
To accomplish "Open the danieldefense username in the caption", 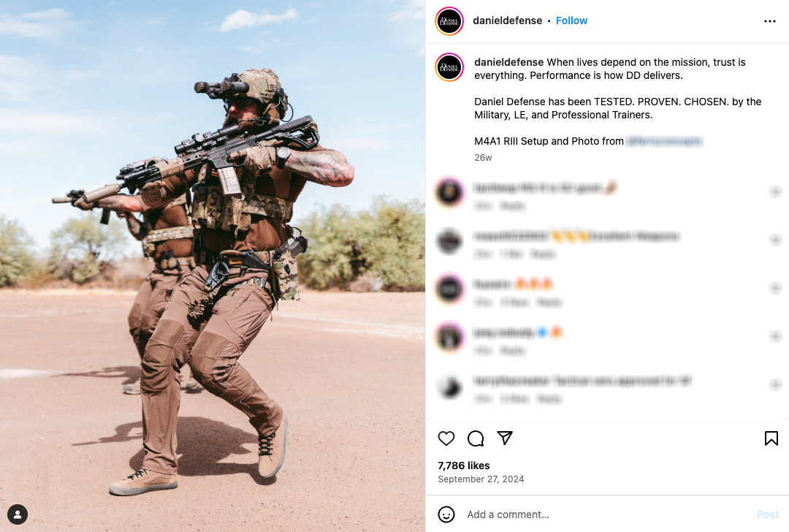I will 508,62.
